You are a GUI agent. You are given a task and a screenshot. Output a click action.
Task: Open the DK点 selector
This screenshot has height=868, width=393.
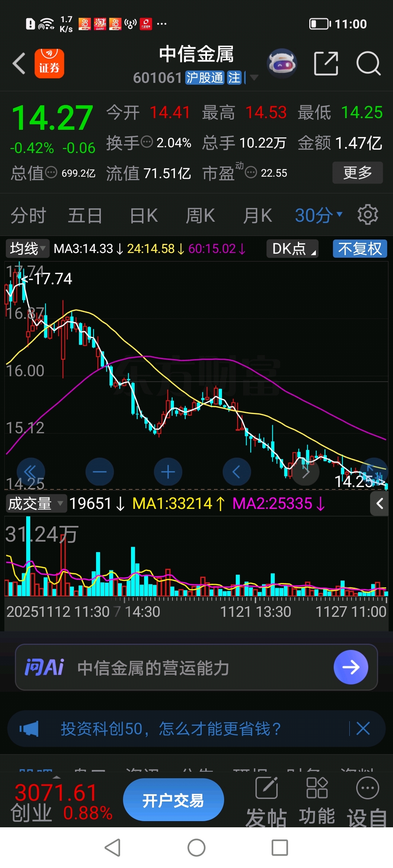(293, 249)
